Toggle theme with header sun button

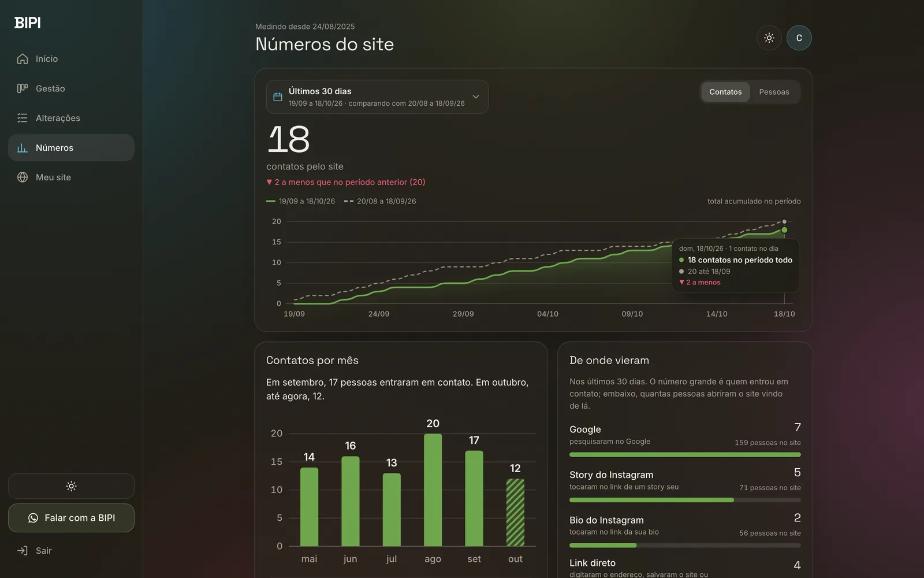click(x=769, y=38)
